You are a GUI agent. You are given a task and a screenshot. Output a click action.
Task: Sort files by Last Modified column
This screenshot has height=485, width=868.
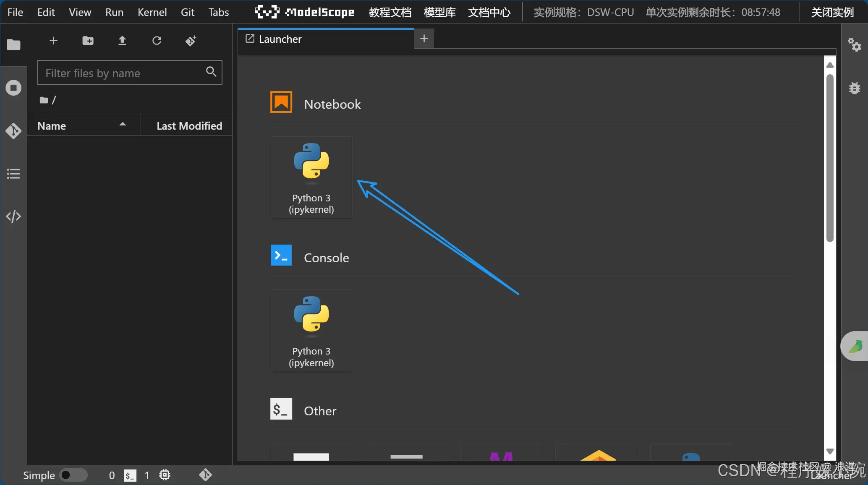pos(189,126)
